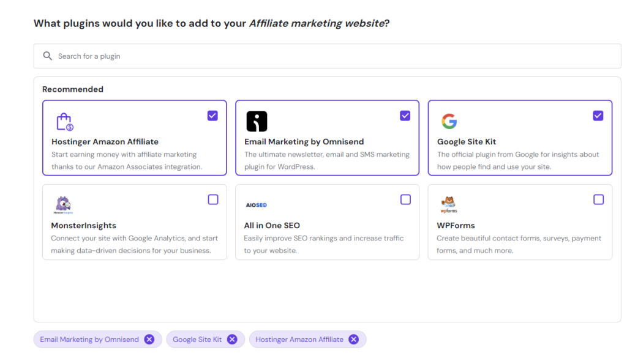627x364 pixels.
Task: Click the AIOSEO logo icon
Action: (256, 205)
